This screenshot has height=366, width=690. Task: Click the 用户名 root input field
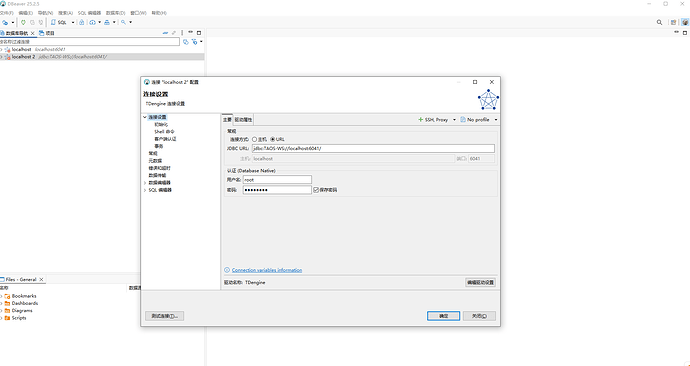coord(277,179)
